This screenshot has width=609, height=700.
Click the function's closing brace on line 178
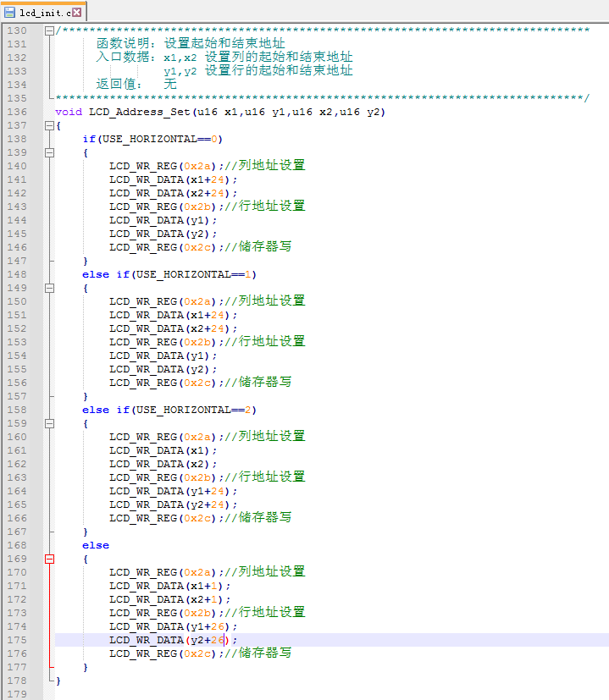pyautogui.click(x=58, y=681)
